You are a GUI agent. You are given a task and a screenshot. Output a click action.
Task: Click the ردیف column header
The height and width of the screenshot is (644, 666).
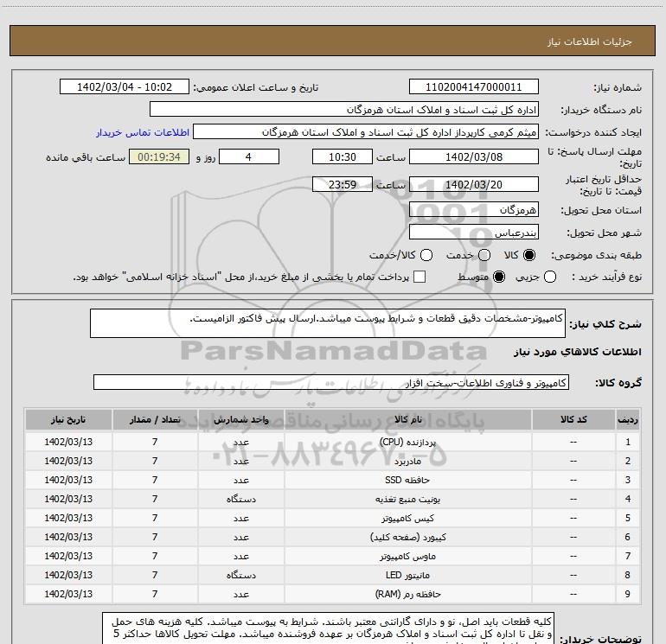628,419
